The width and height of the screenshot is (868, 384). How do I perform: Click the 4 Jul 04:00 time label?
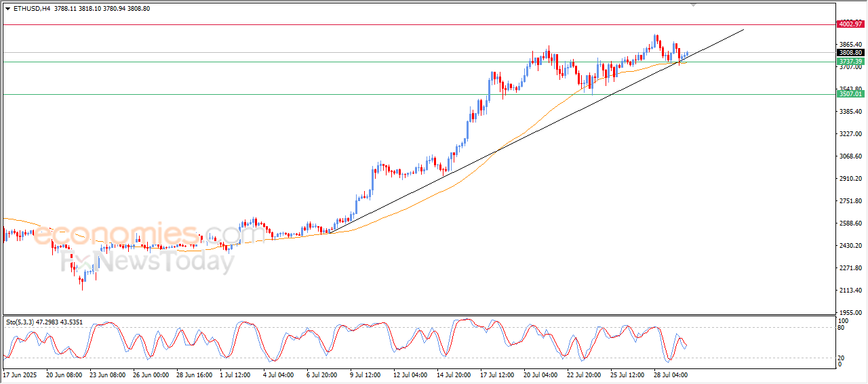point(280,374)
